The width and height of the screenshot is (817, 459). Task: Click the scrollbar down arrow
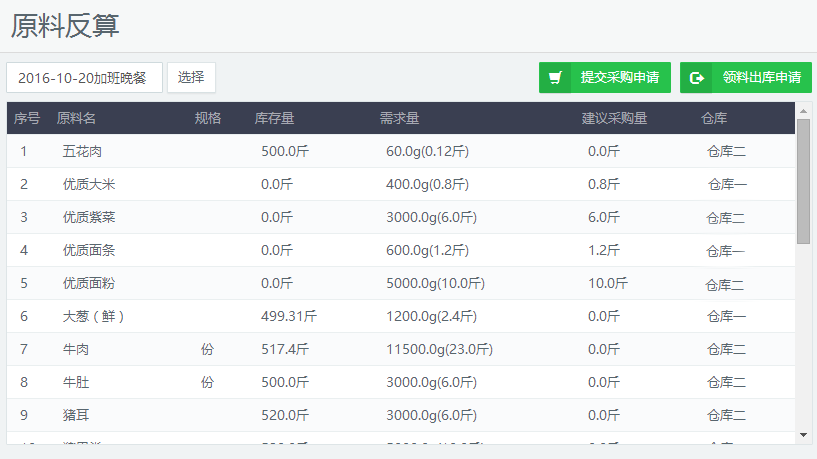[803, 435]
